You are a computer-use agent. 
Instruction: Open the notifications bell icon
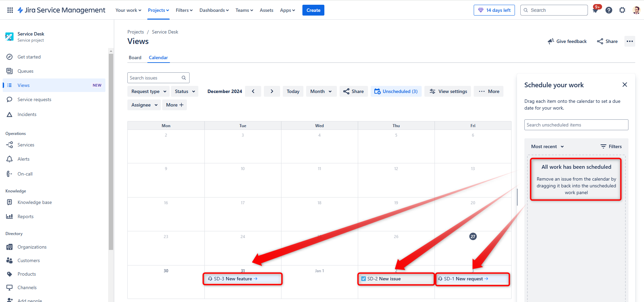pos(595,10)
